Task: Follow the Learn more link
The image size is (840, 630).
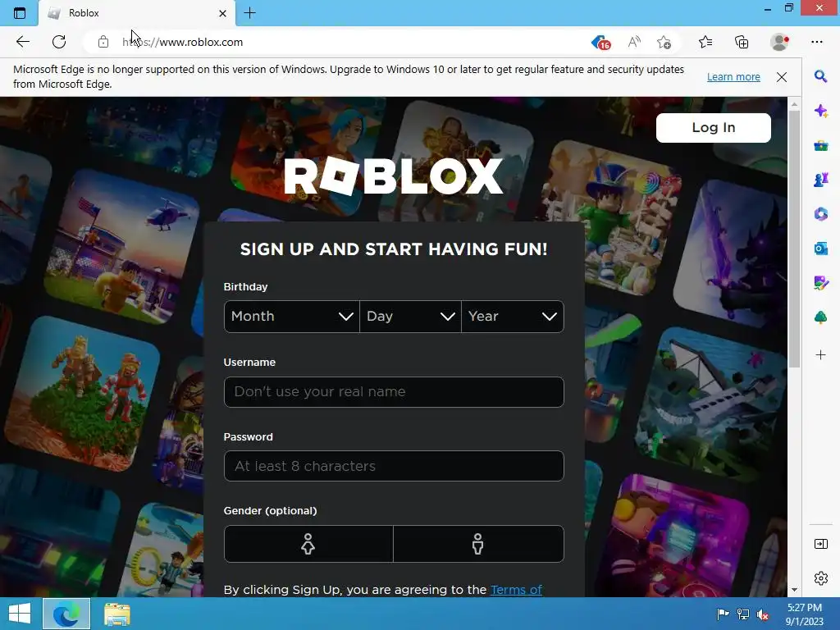Action: click(733, 76)
